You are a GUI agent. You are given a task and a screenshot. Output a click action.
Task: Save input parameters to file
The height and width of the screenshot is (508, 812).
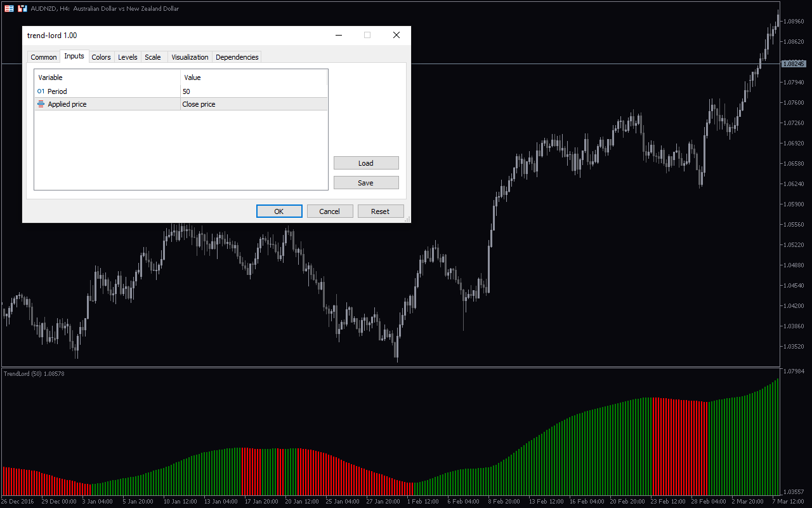pyautogui.click(x=366, y=183)
